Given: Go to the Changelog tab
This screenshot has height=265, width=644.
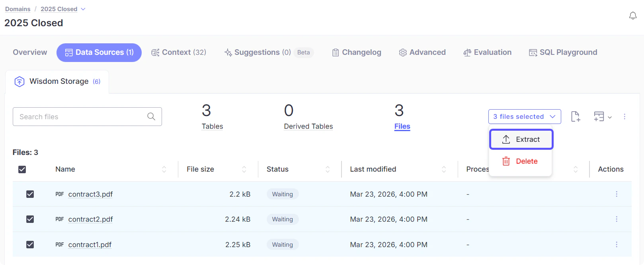Looking at the screenshot, I should pos(357,52).
